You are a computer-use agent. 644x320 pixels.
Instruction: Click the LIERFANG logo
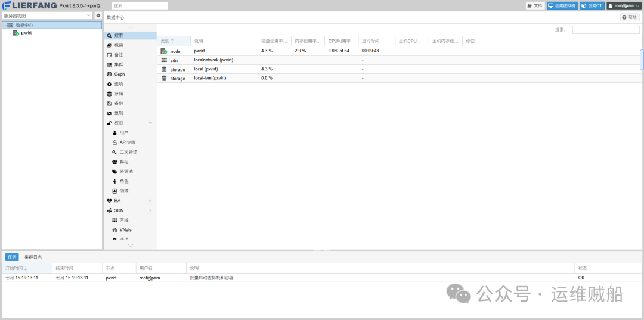click(29, 6)
